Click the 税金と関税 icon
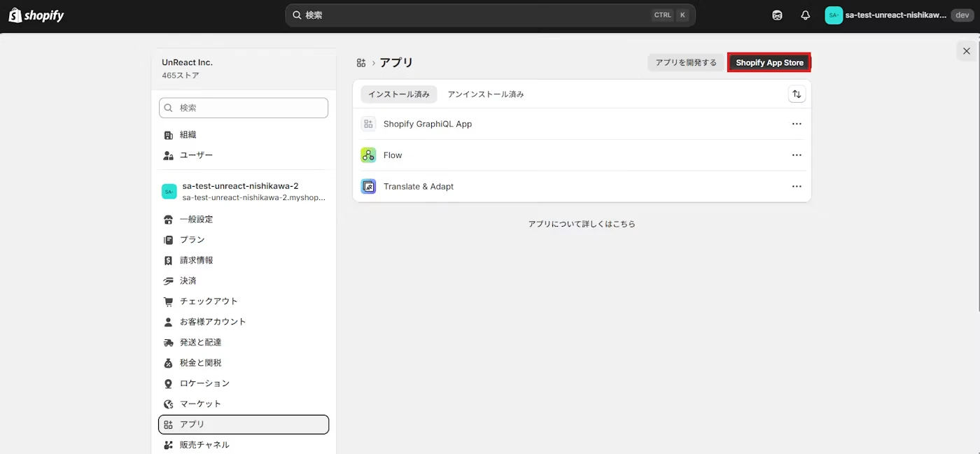This screenshot has height=454, width=980. click(x=168, y=363)
